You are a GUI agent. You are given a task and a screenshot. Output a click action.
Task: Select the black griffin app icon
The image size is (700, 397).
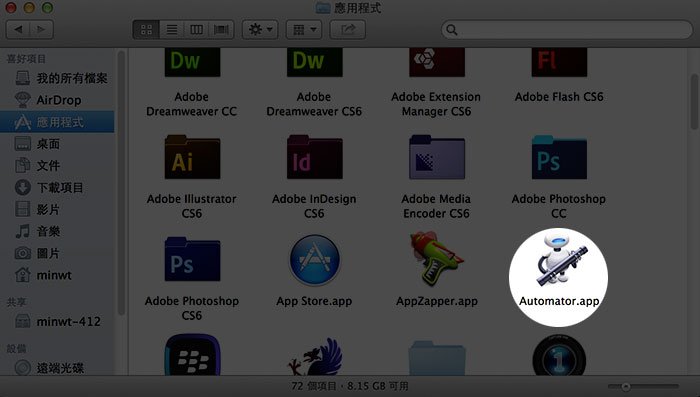pos(316,356)
